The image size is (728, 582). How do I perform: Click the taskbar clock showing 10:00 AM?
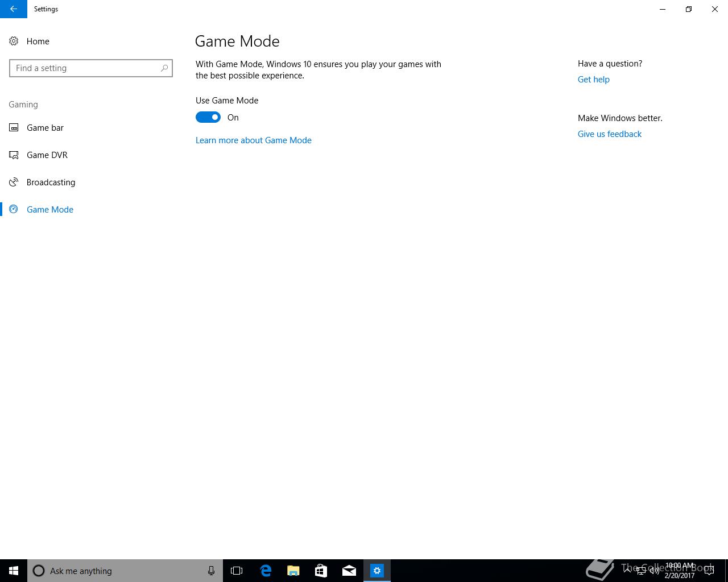click(x=680, y=571)
